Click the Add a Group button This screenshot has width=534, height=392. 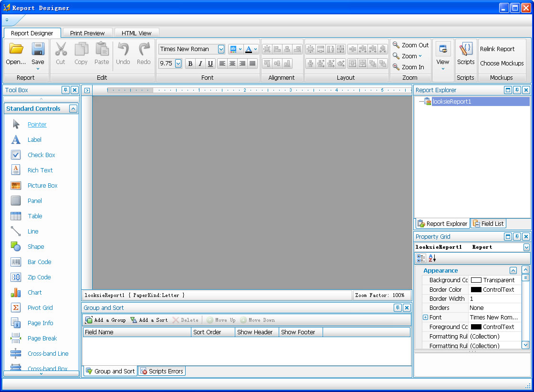[105, 320]
